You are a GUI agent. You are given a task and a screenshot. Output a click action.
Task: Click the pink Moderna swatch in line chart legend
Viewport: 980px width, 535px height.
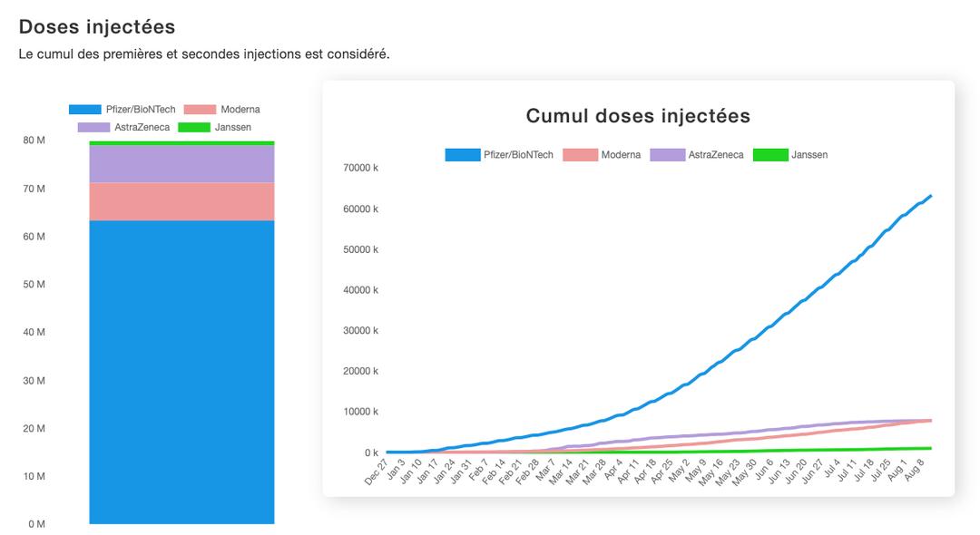[580, 155]
